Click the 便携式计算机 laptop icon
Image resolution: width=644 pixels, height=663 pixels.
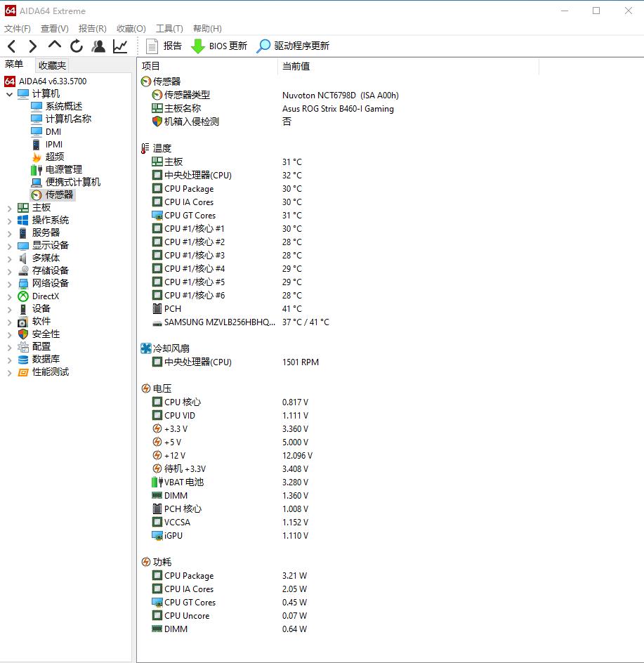click(37, 182)
